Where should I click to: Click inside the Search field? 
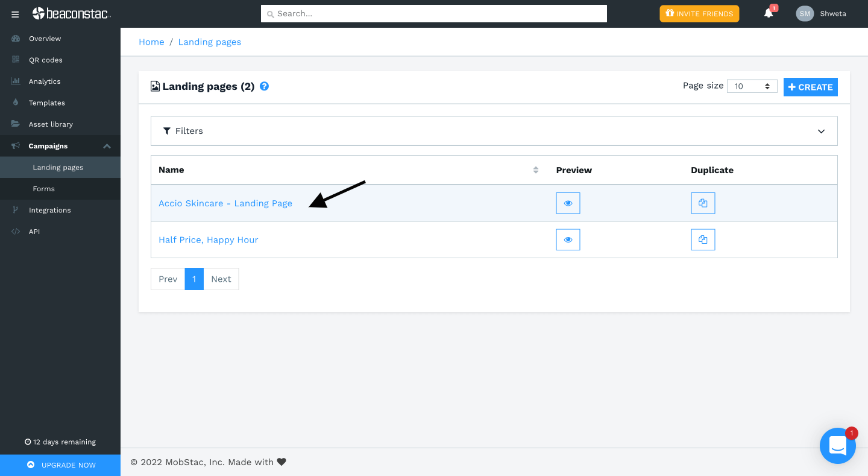click(x=433, y=13)
